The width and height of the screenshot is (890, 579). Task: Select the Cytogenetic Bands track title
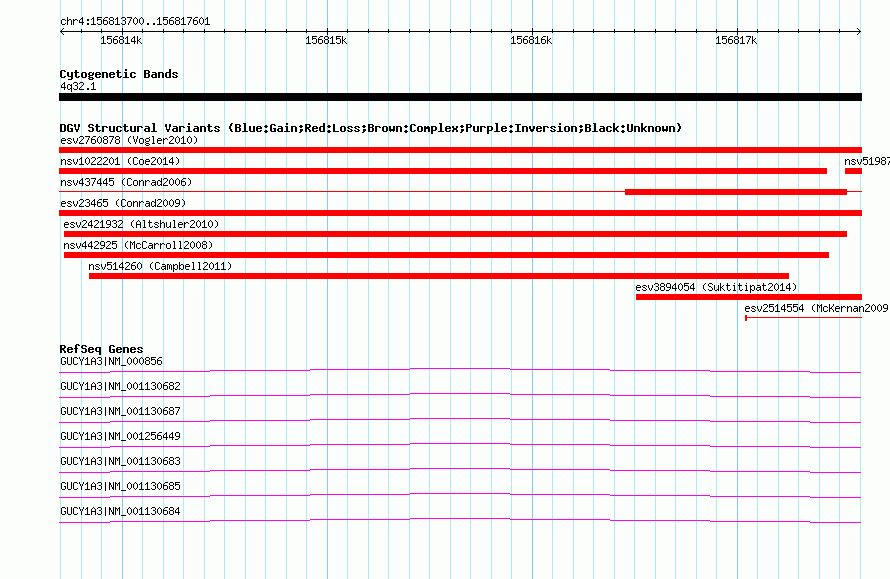tap(119, 74)
